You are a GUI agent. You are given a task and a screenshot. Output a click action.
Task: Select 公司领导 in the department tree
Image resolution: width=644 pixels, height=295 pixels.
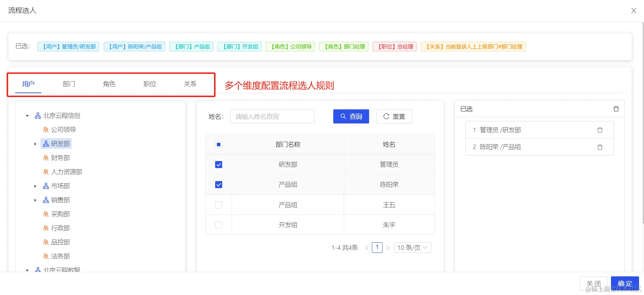point(63,130)
